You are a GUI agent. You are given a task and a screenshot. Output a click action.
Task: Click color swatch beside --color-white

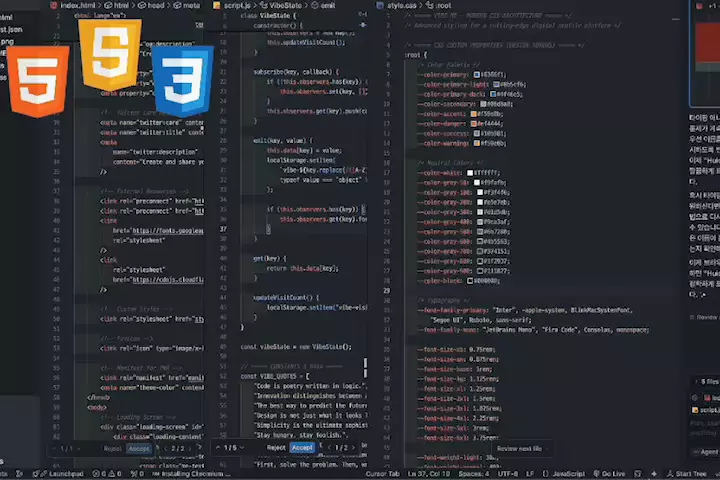[470, 173]
